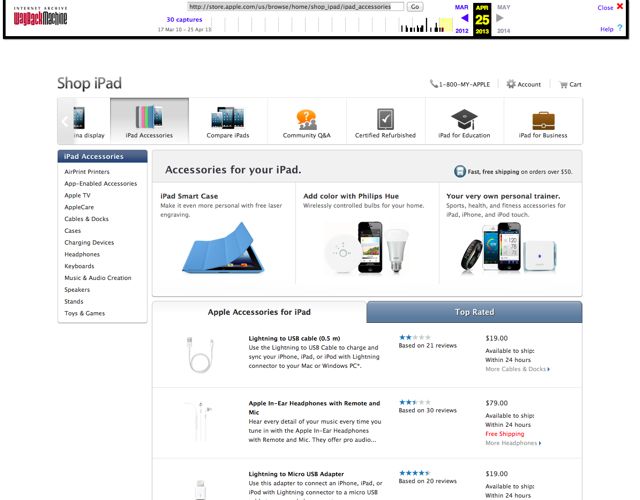640x500 pixels.
Task: Open Toys & Games in sidebar
Action: pyautogui.click(x=84, y=313)
